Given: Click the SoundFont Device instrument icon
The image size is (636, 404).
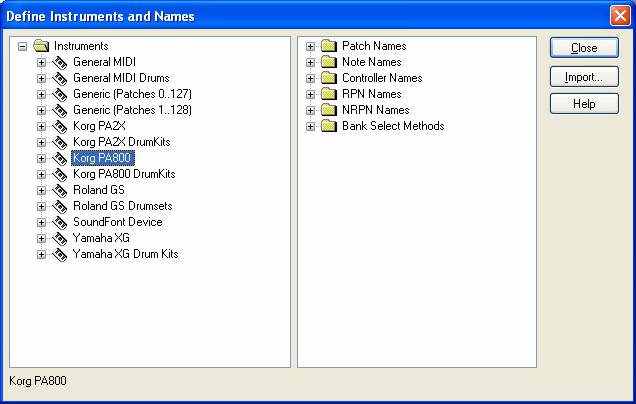Looking at the screenshot, I should tap(60, 222).
